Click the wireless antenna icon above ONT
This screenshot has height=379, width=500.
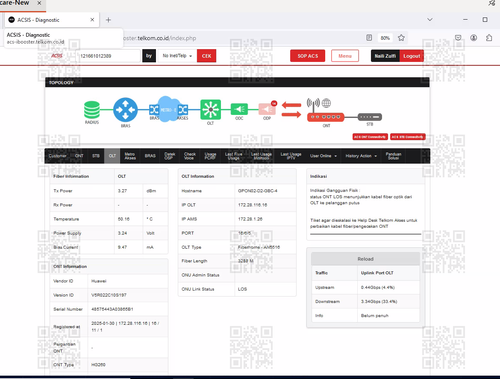click(313, 103)
